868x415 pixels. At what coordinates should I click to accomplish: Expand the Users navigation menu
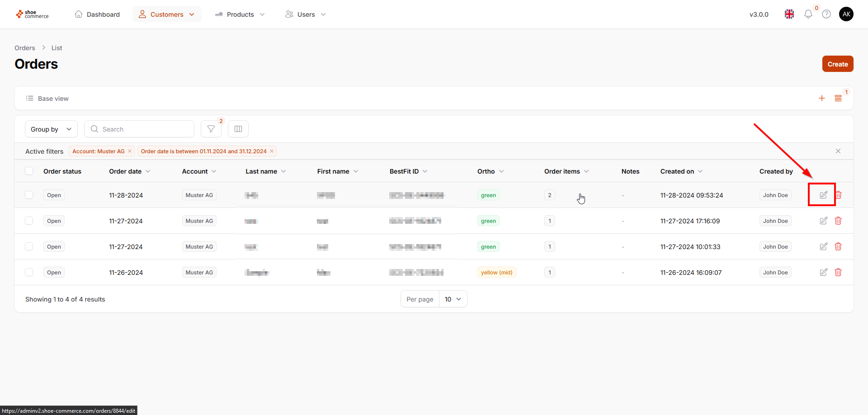[x=306, y=14]
